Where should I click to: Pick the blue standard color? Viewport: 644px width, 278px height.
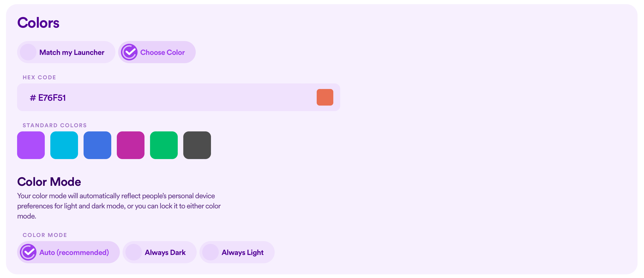pyautogui.click(x=97, y=145)
